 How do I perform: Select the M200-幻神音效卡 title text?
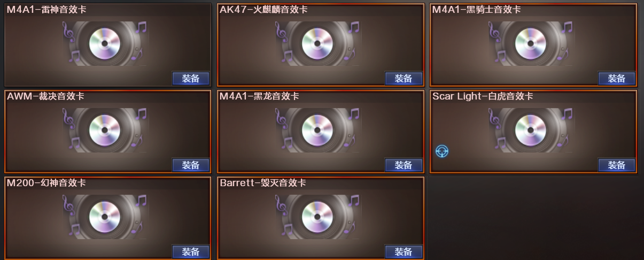[46, 183]
